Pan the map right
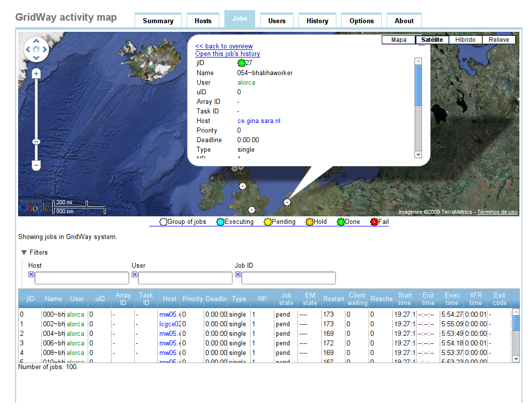The height and width of the screenshot is (414, 532). pyautogui.click(x=44, y=49)
